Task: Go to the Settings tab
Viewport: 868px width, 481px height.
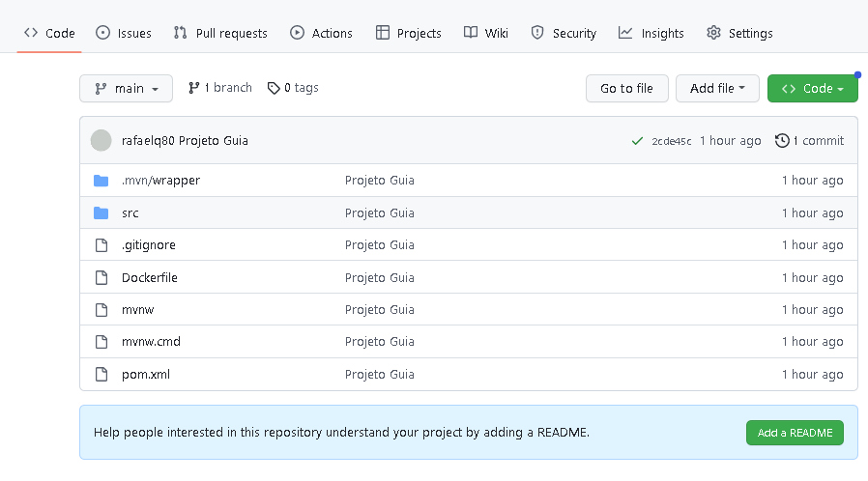Action: (739, 33)
